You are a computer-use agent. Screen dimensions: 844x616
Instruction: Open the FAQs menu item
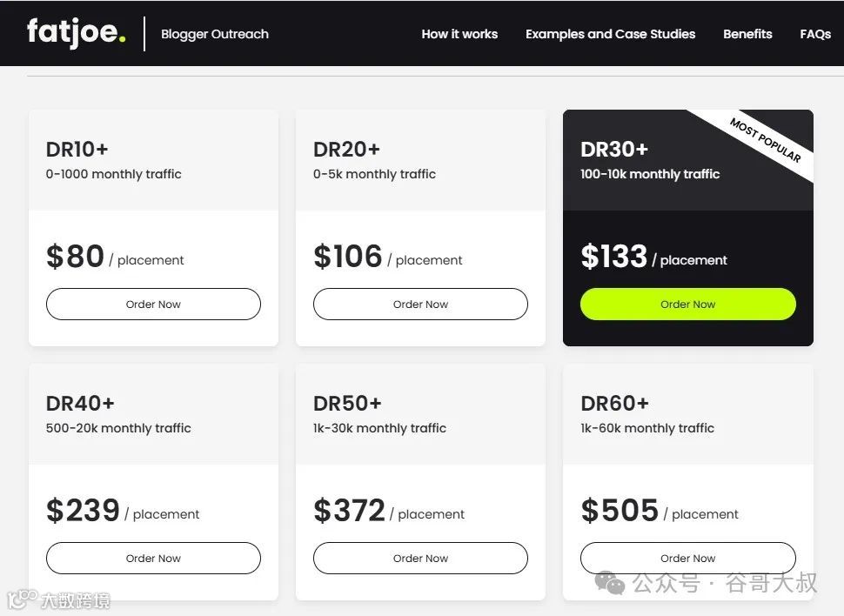[x=815, y=35]
